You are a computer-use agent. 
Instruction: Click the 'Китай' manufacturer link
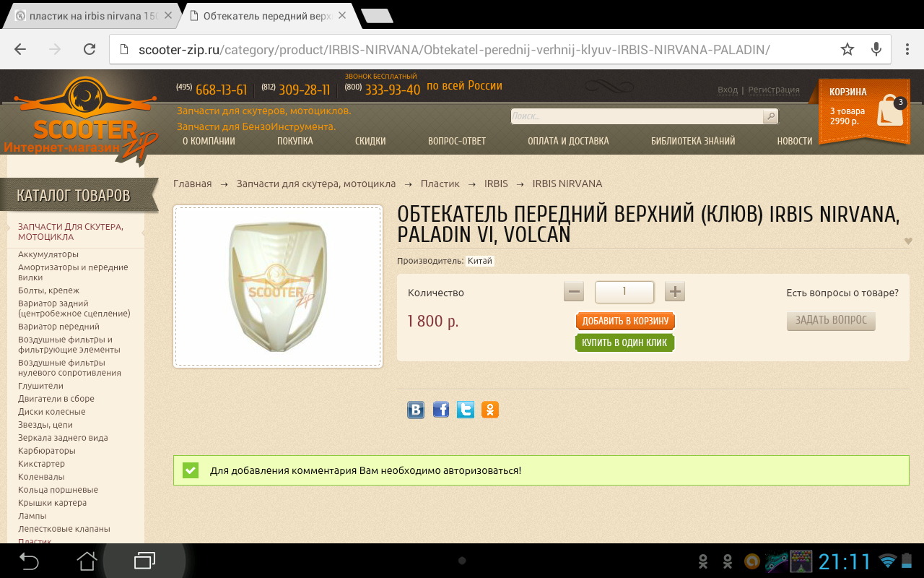(x=480, y=261)
